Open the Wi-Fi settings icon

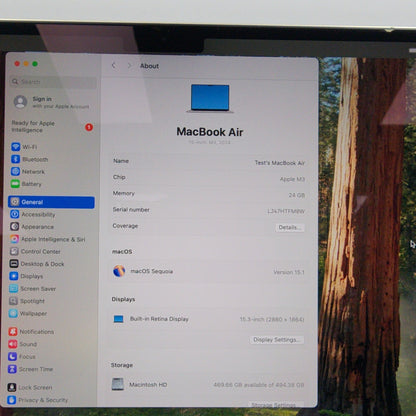(x=15, y=147)
